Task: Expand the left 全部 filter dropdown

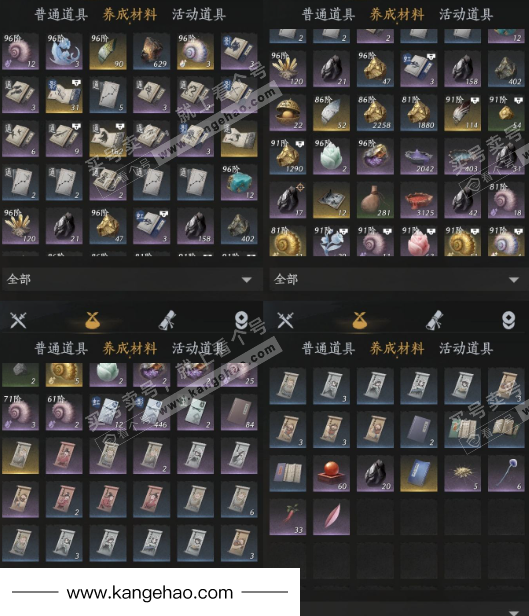Action: [132, 279]
